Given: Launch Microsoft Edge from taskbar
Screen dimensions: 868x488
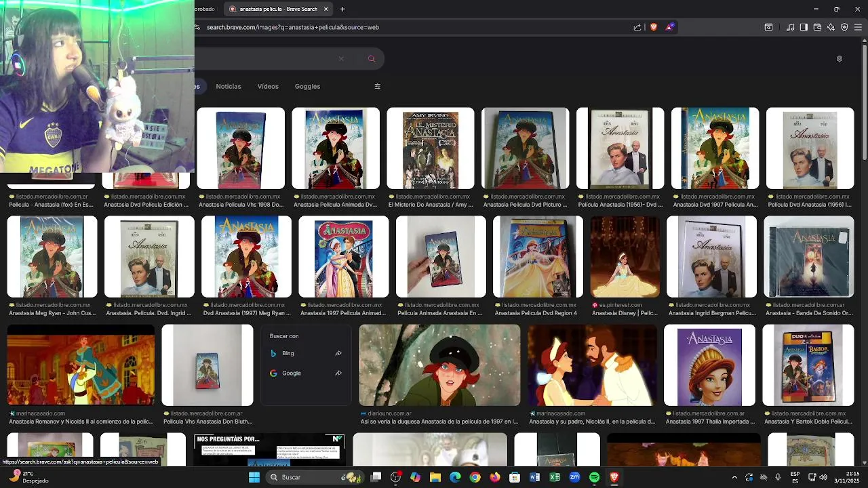Looking at the screenshot, I should coord(455,477).
